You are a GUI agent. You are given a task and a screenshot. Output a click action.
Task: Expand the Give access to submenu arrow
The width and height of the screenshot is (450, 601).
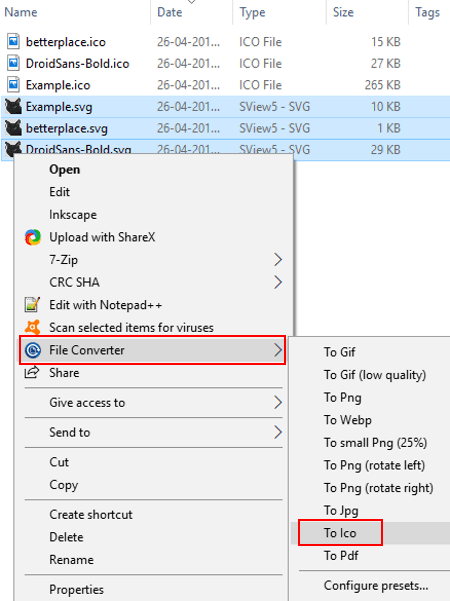pyautogui.click(x=278, y=402)
